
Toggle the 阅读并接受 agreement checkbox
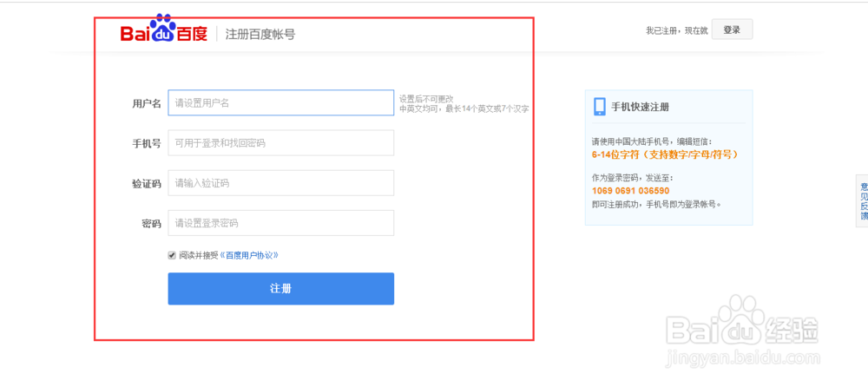point(172,255)
